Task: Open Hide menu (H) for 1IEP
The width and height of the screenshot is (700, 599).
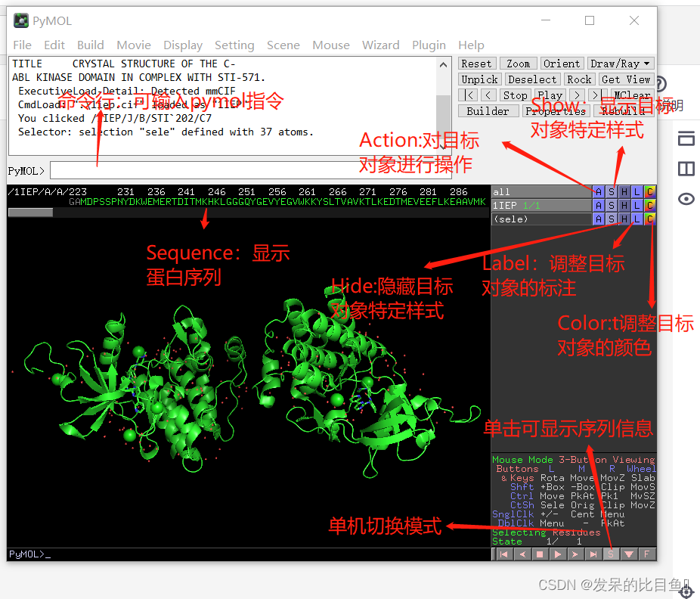Action: [x=624, y=206]
